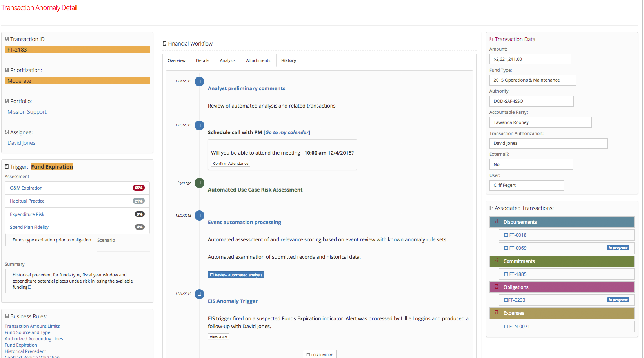Screen dimensions: 644x358
Task: Open the Transaction Amount Limits rule
Action: point(32,326)
